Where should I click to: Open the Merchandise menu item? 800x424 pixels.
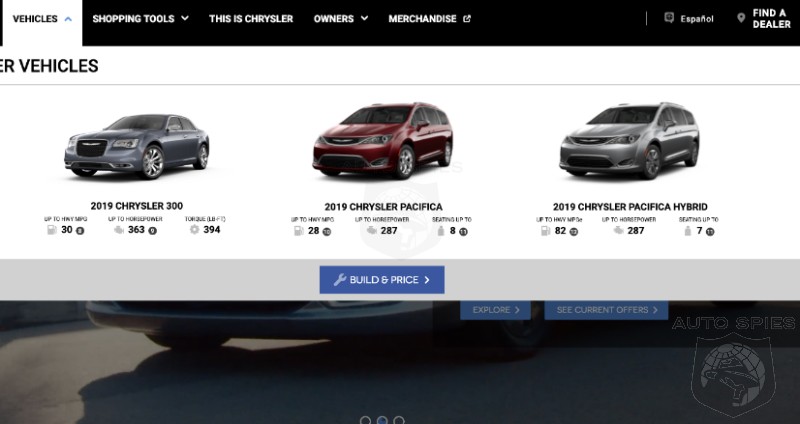[x=429, y=19]
